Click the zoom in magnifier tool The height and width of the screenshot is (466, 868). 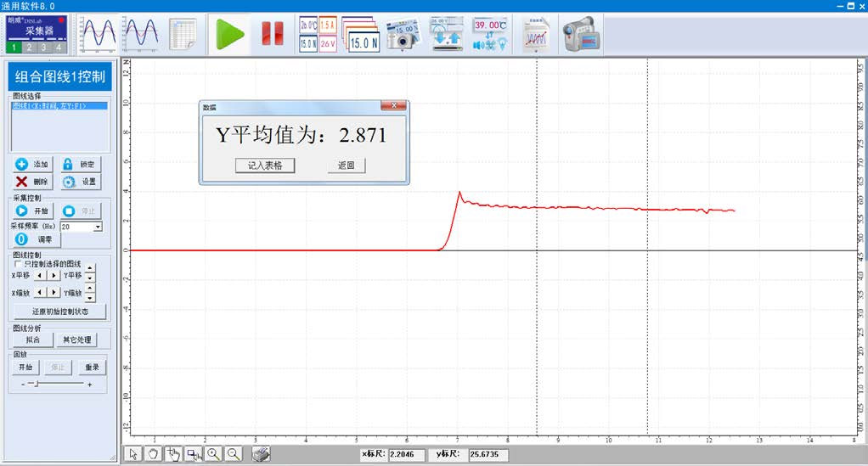click(214, 454)
